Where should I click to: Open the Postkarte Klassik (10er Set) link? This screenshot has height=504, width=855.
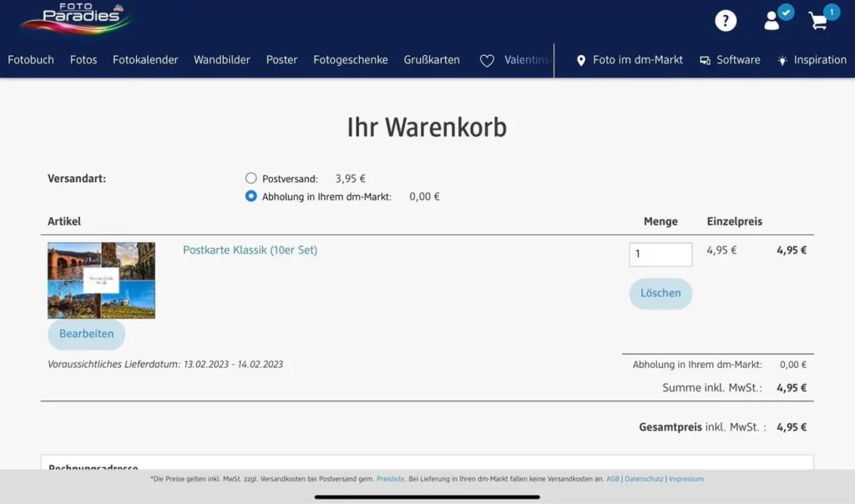[x=250, y=249]
